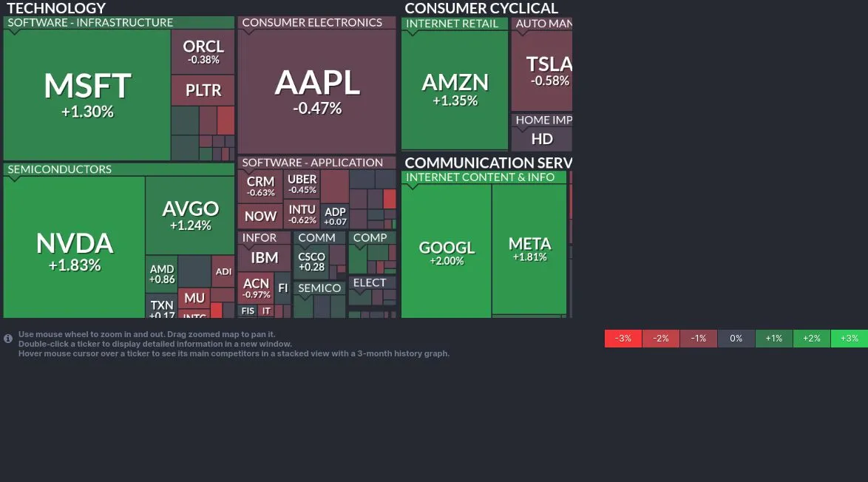Open the Consumer Electronics industry header
This screenshot has height=482, width=868.
pos(312,23)
